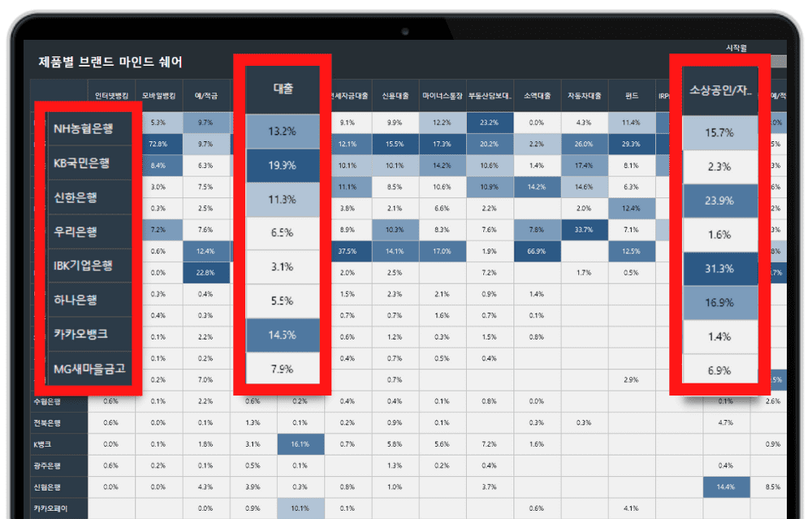Click the 33.7% cell

pos(584,230)
